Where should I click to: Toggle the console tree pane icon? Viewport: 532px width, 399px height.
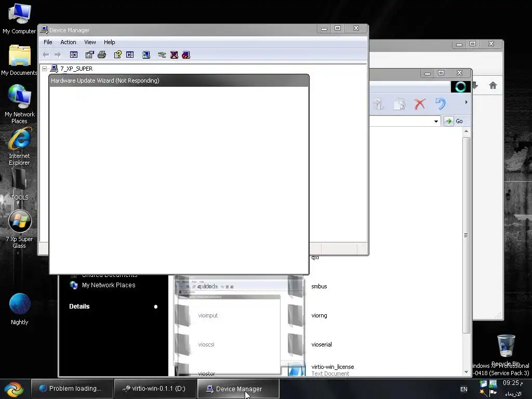pos(74,55)
